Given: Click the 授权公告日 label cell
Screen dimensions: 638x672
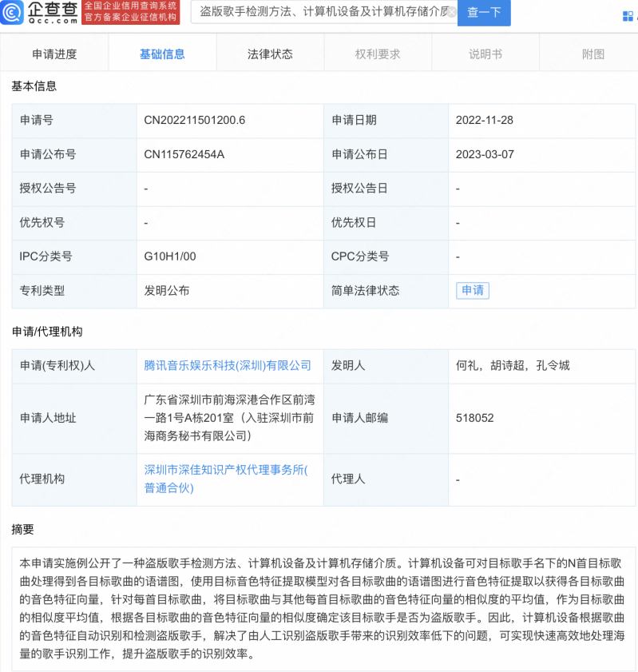Looking at the screenshot, I should pos(386,189).
